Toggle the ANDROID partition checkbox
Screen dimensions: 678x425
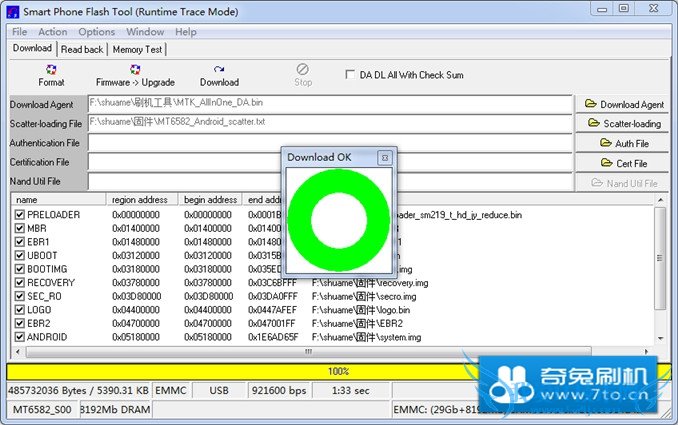20,337
